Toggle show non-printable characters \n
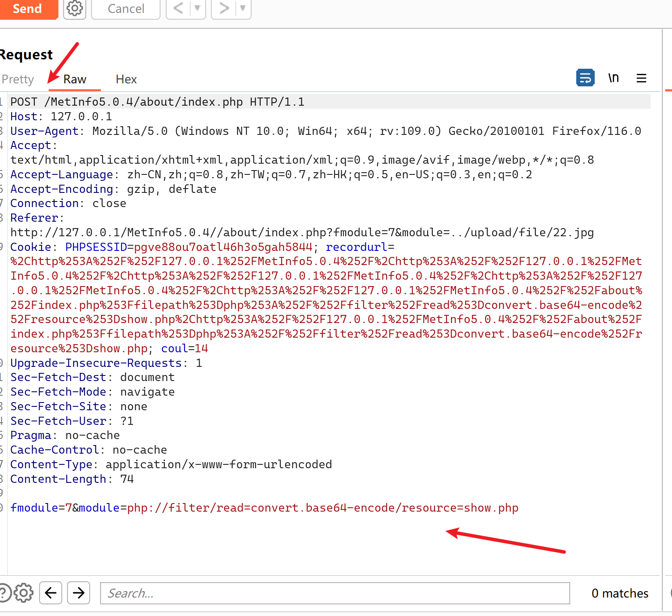Image resolution: width=672 pixels, height=616 pixels. (x=614, y=78)
